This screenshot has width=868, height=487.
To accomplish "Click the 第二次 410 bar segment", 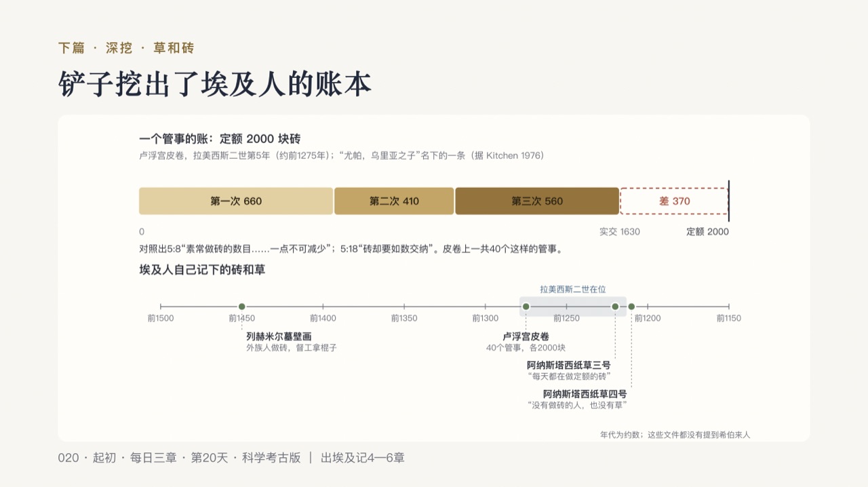I will tap(394, 201).
